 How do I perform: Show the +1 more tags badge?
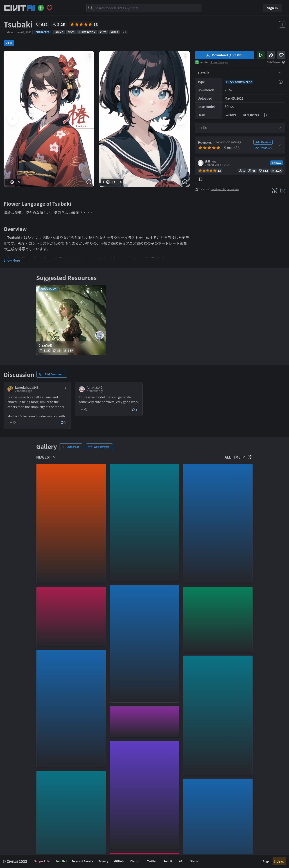tap(124, 32)
